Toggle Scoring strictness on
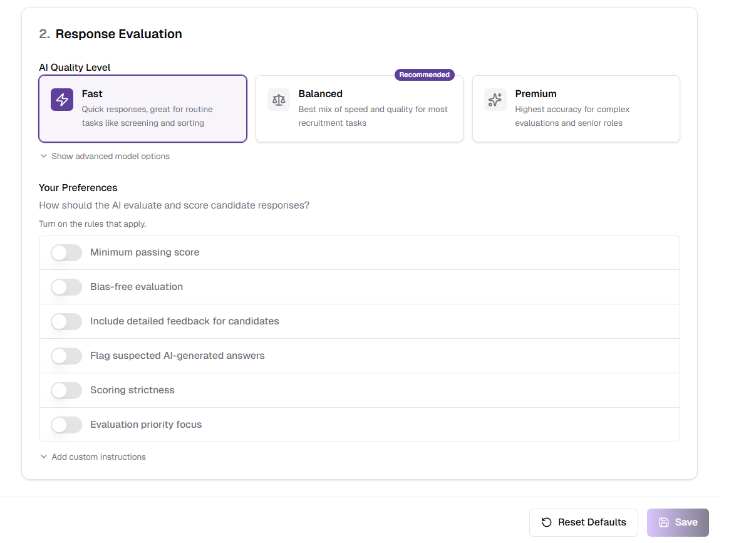 click(66, 390)
